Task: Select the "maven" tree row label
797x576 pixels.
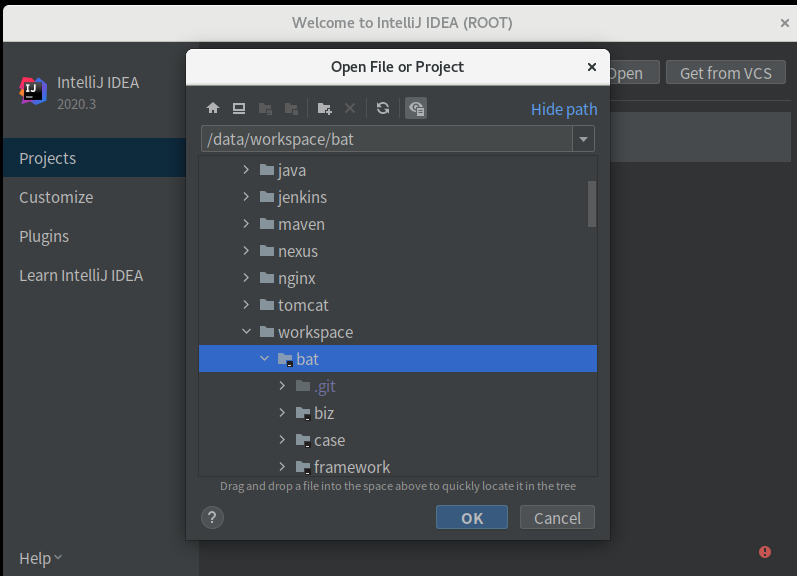Action: [301, 224]
